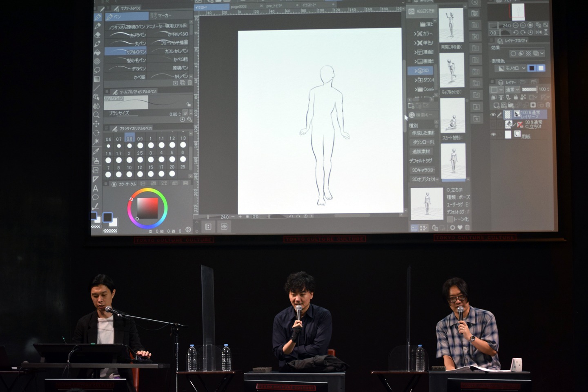This screenshot has width=588, height=392.
Task: Select the リアルGペン sub tool
Action: (x=125, y=51)
